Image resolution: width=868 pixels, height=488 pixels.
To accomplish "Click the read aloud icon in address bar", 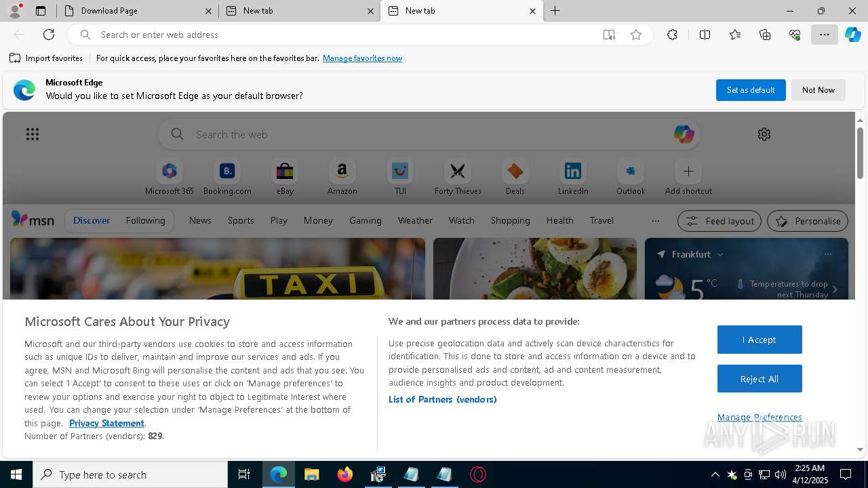I will pos(609,35).
